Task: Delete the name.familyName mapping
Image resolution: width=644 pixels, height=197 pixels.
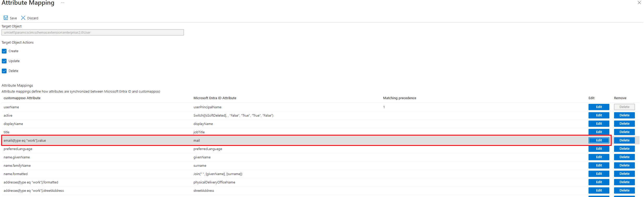Action: tap(624, 165)
